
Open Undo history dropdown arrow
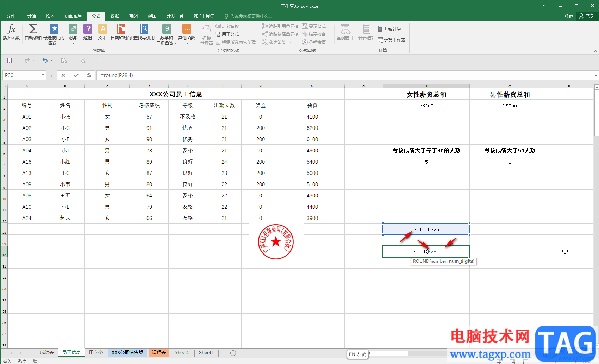click(x=51, y=61)
